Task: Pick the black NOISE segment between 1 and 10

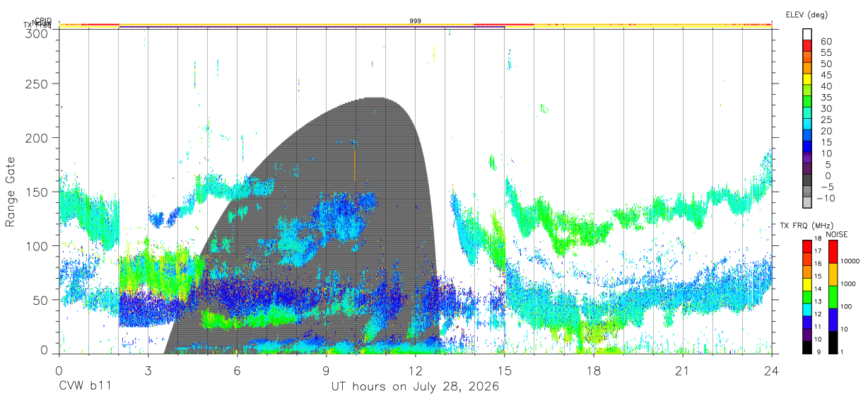Action: [x=833, y=342]
